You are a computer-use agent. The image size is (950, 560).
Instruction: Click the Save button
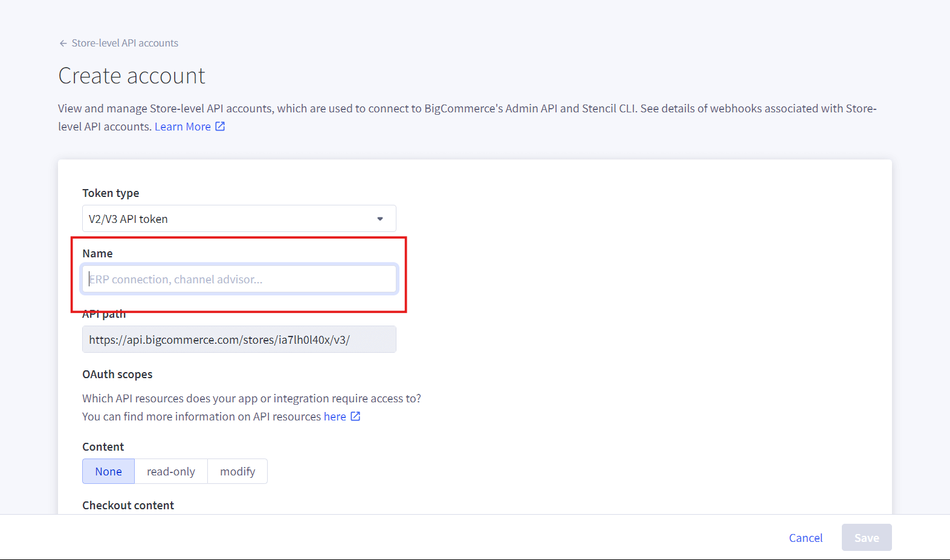tap(866, 538)
